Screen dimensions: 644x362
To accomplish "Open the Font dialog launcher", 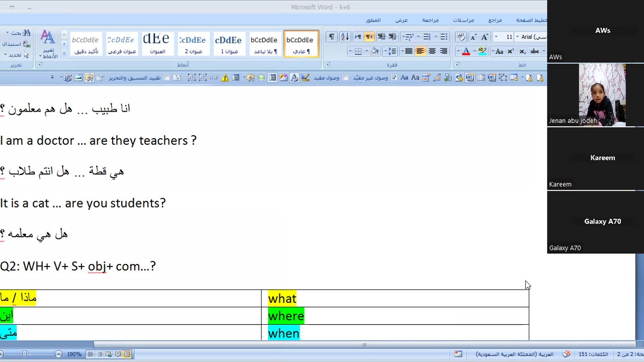I will click(x=457, y=64).
